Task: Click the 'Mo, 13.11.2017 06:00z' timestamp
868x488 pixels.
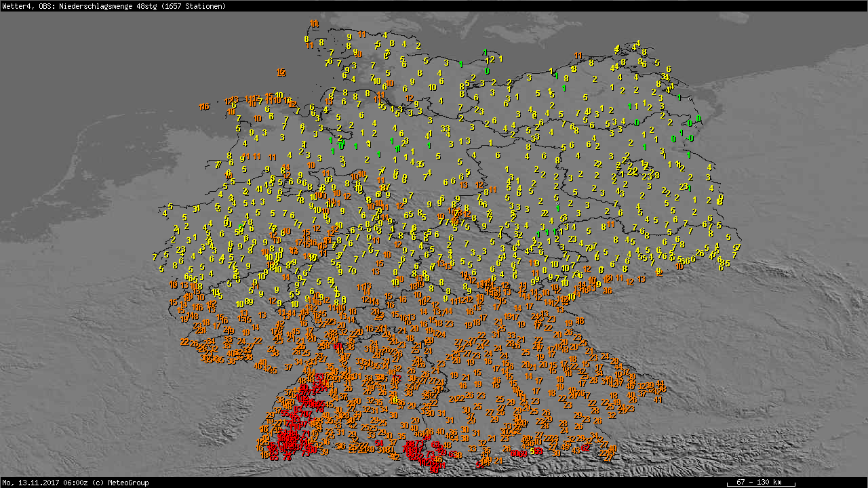Action: [x=43, y=483]
